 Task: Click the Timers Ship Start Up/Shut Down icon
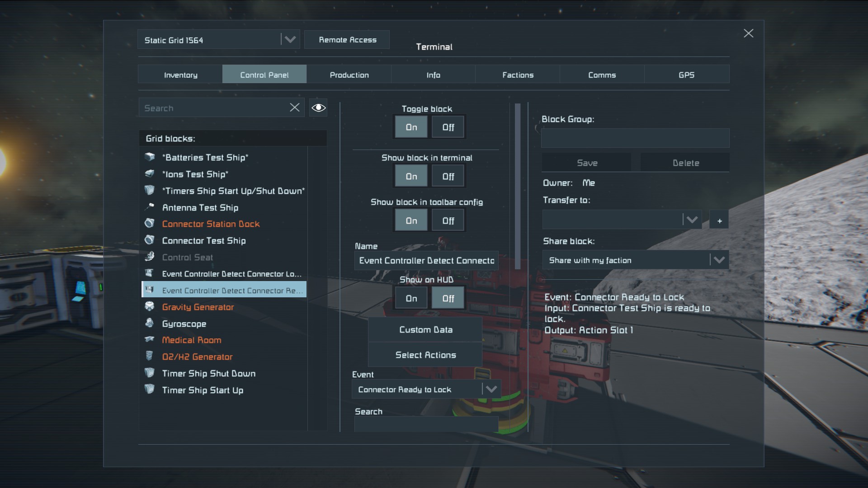click(x=150, y=190)
